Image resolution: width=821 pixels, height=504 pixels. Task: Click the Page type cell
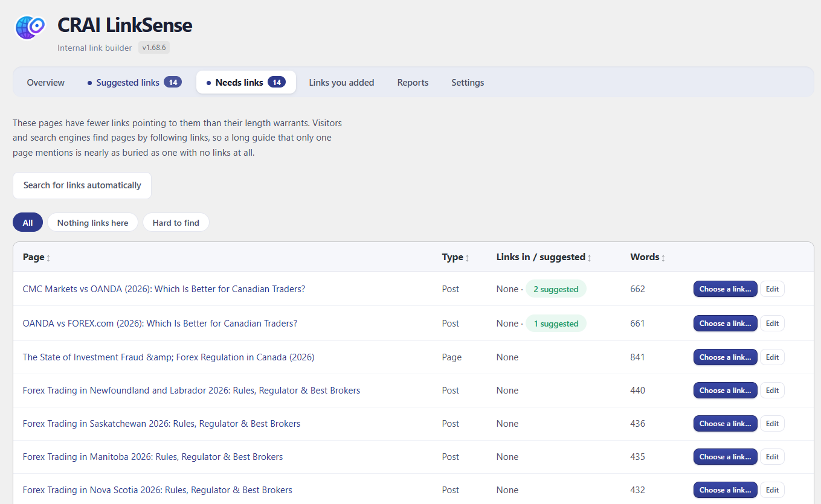point(452,357)
